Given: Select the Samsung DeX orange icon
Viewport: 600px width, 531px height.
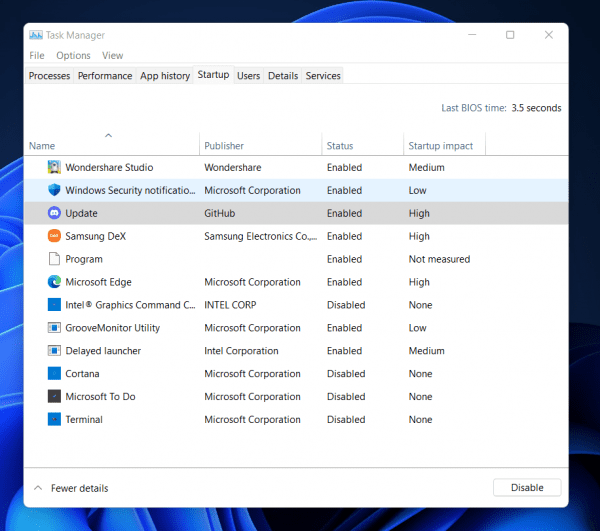Looking at the screenshot, I should pos(54,236).
